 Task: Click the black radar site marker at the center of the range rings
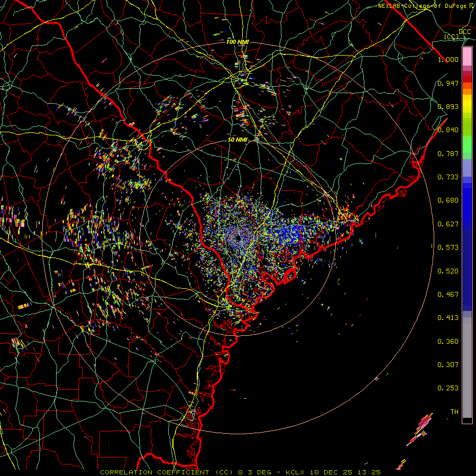click(238, 237)
